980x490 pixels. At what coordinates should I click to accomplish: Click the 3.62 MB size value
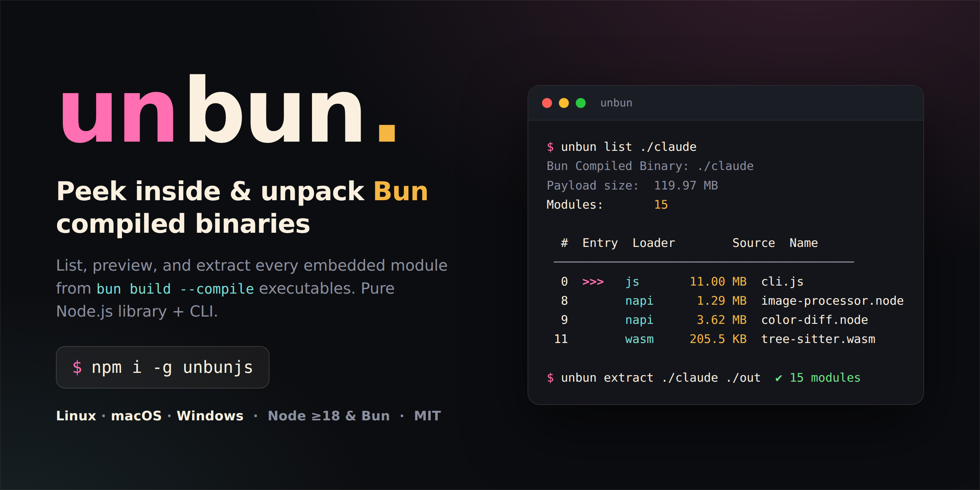tap(722, 320)
